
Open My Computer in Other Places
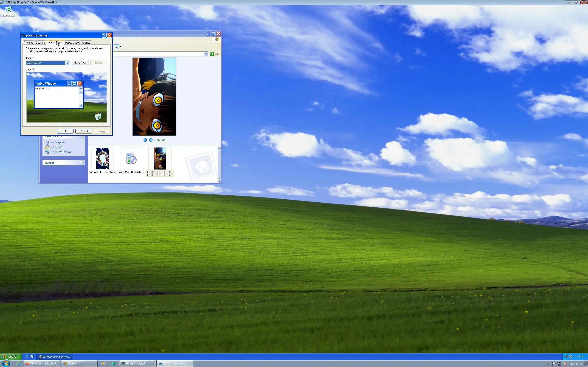pyautogui.click(x=58, y=142)
